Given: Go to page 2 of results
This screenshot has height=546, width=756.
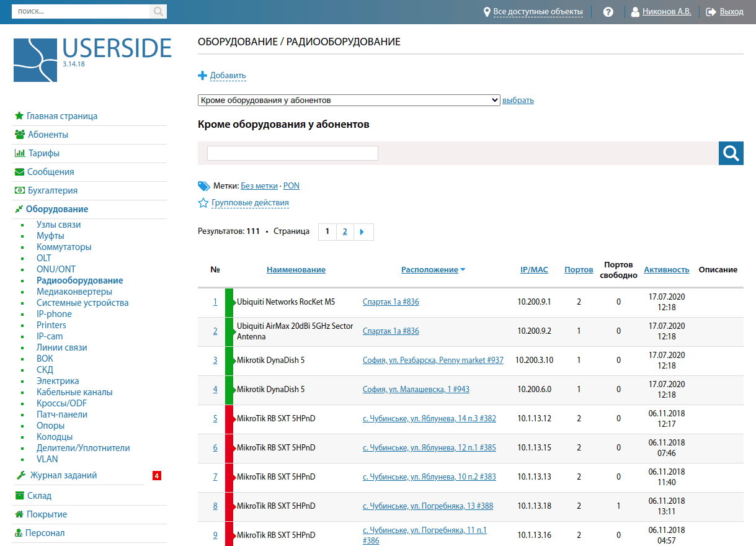Looking at the screenshot, I should click(345, 232).
